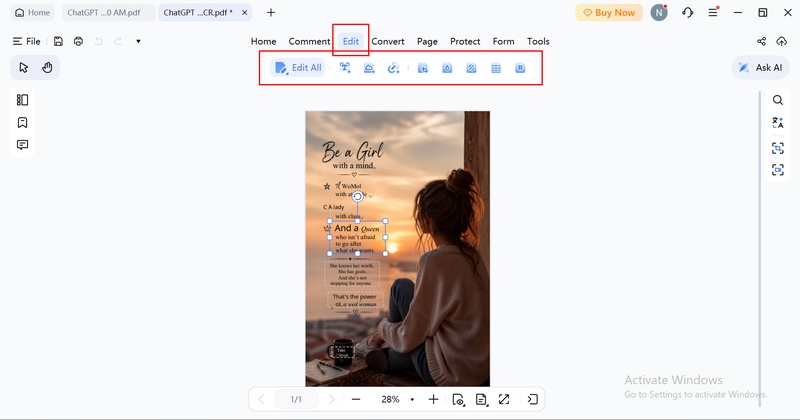Open the Page ribbon tab
Screen dimensions: 800x420
pyautogui.click(x=427, y=41)
